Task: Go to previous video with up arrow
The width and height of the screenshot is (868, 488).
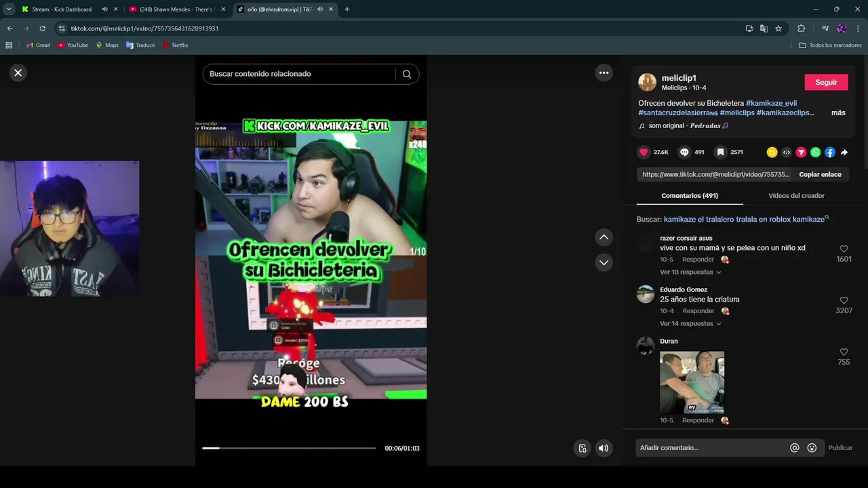Action: point(604,237)
